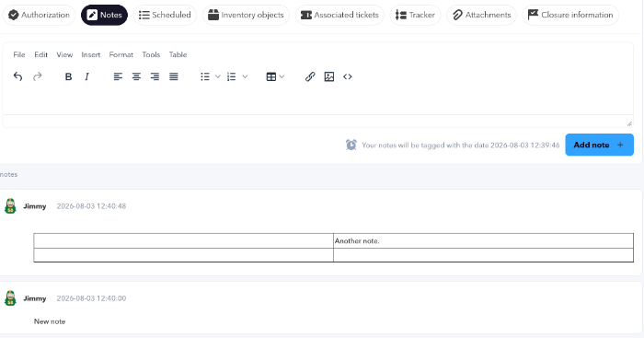Click timestamp 2026-08-03 12:40:48
The image size is (644, 338).
pos(91,206)
